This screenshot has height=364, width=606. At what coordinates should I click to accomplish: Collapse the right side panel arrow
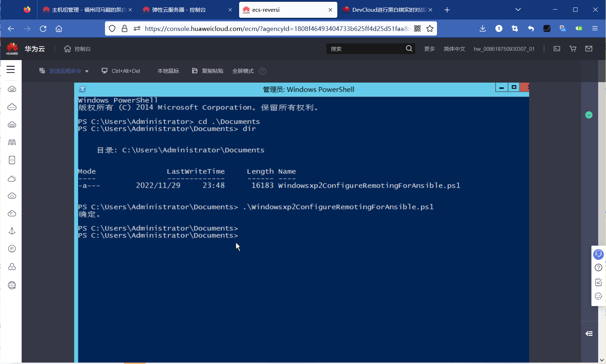pyautogui.click(x=589, y=333)
